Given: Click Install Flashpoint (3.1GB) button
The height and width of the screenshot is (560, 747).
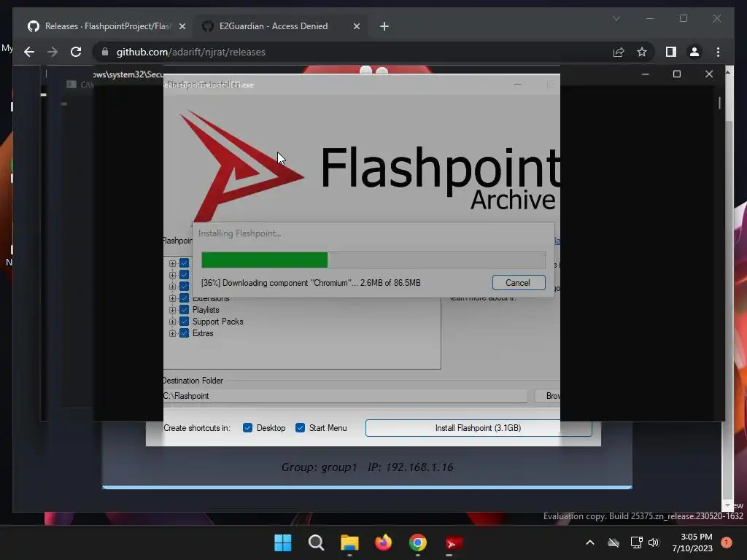Looking at the screenshot, I should pos(479,427).
